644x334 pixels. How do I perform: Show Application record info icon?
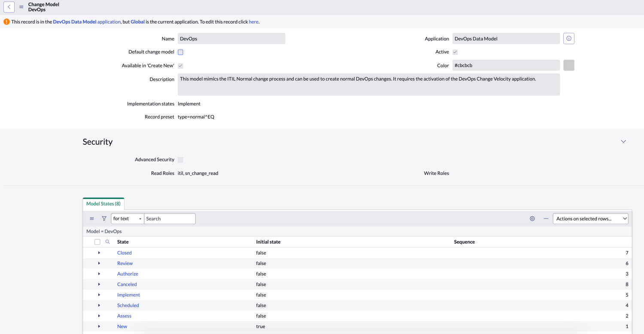click(x=569, y=39)
